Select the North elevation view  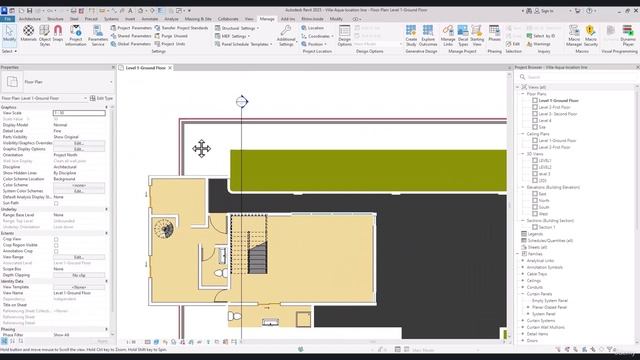[544, 201]
